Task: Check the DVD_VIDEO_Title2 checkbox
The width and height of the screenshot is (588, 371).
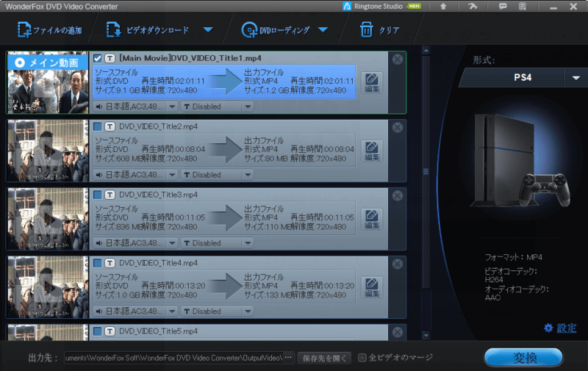Action: pos(98,126)
